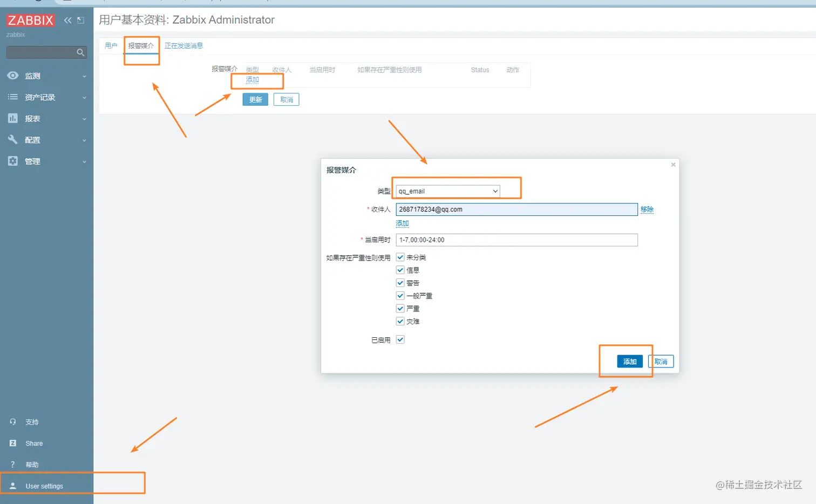This screenshot has height=504, width=816.
Task: Click the ZABBIX logo
Action: pyautogui.click(x=30, y=21)
